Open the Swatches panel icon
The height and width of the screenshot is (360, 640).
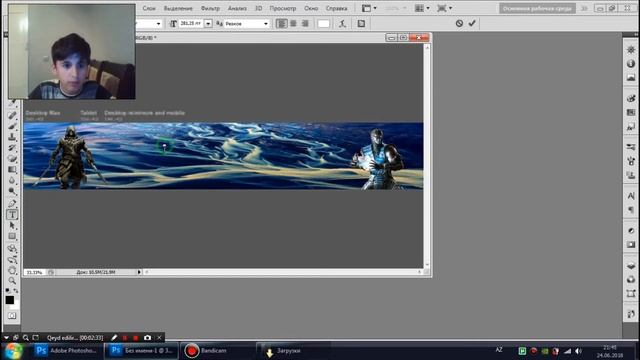(631, 113)
